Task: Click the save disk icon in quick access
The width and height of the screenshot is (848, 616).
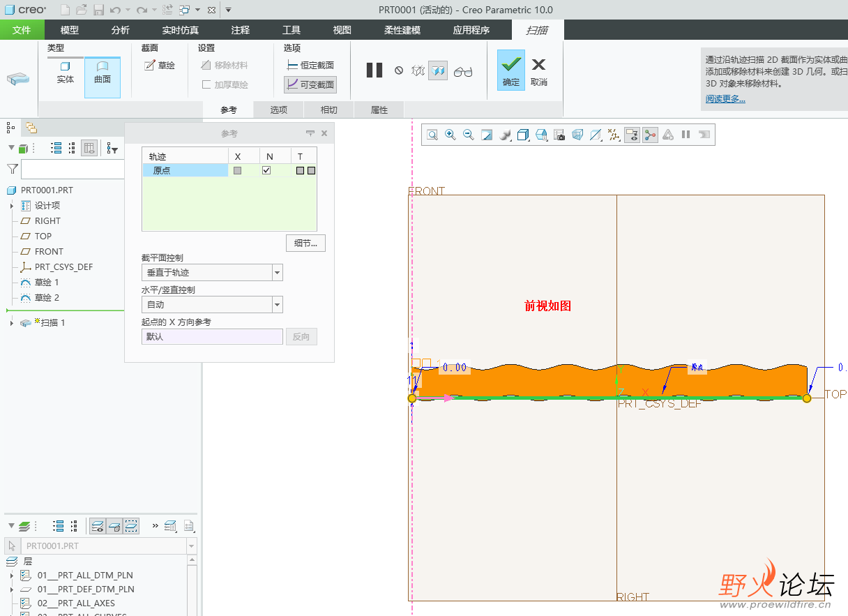Action: 98,10
